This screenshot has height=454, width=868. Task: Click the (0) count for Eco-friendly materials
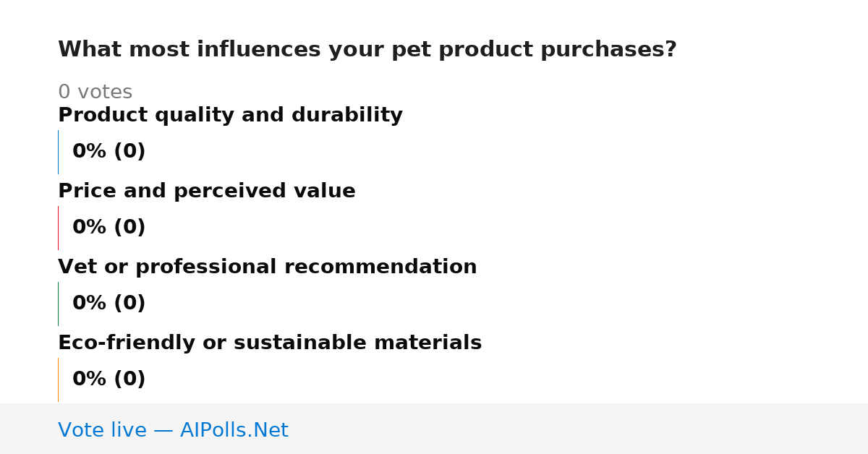point(129,380)
